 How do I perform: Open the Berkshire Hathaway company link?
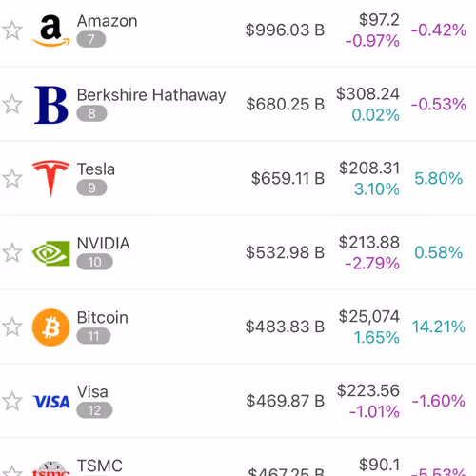(x=151, y=95)
